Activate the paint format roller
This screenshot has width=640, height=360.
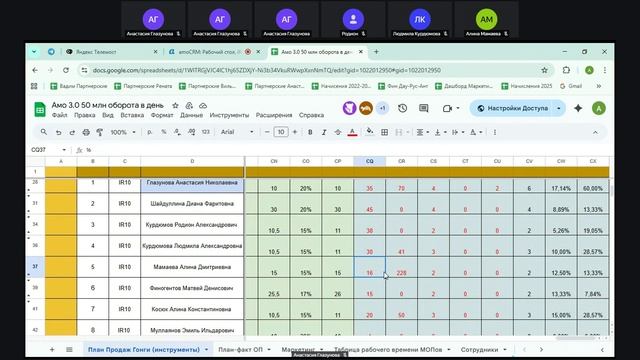(100, 132)
